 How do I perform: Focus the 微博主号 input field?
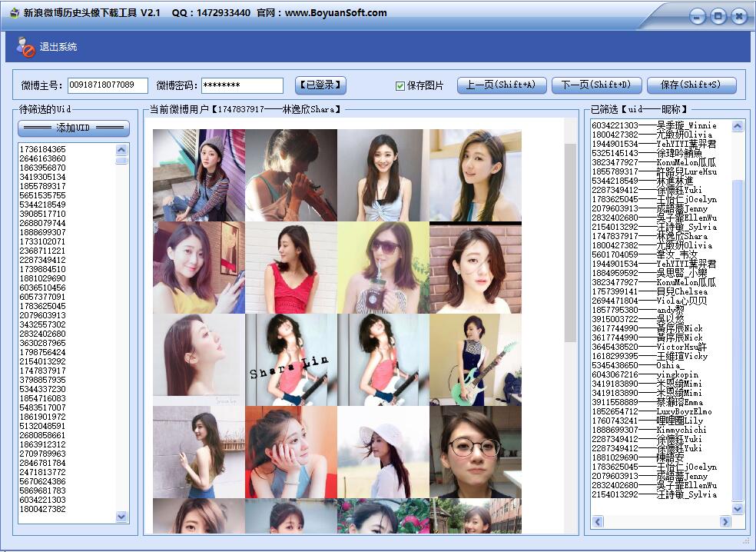(108, 85)
